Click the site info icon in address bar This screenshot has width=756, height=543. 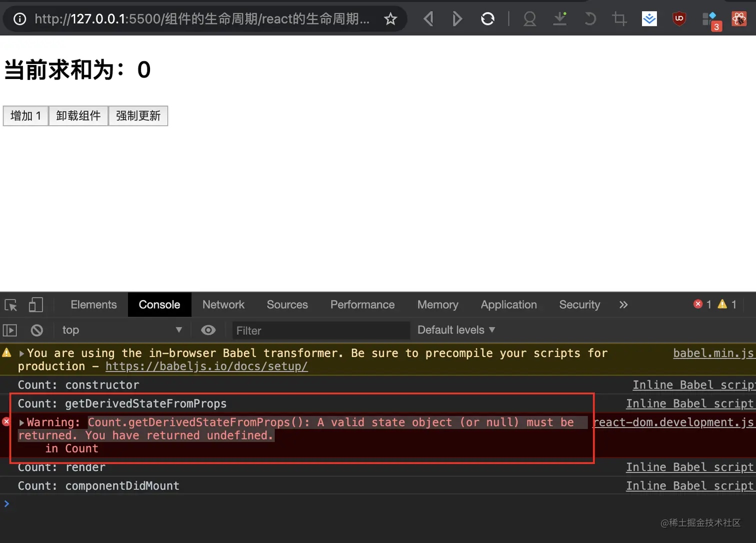pos(19,19)
